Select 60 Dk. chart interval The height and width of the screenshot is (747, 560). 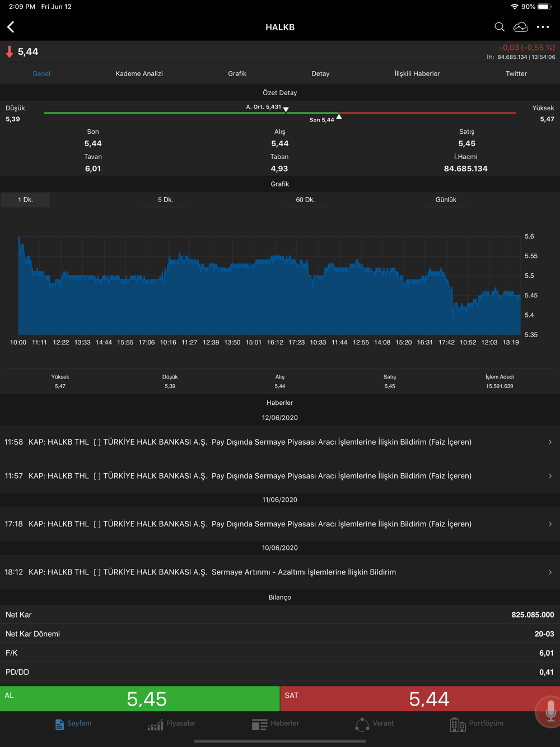[305, 199]
